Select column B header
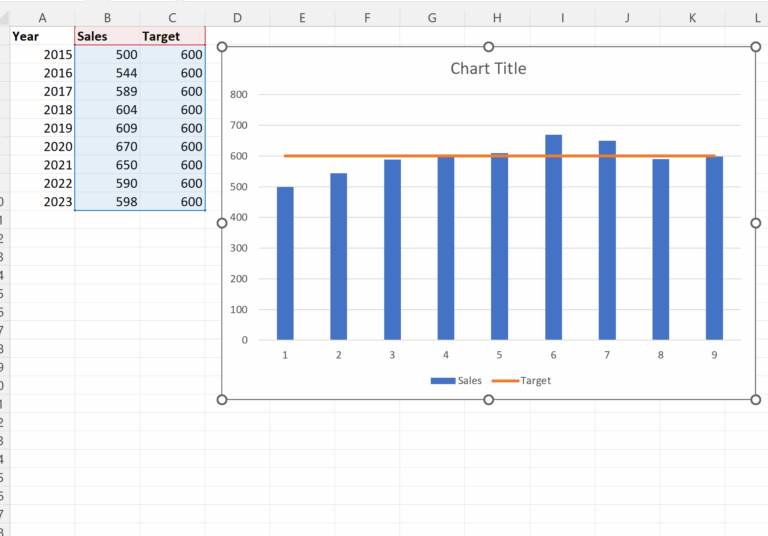The width and height of the screenshot is (768, 536). pos(107,18)
